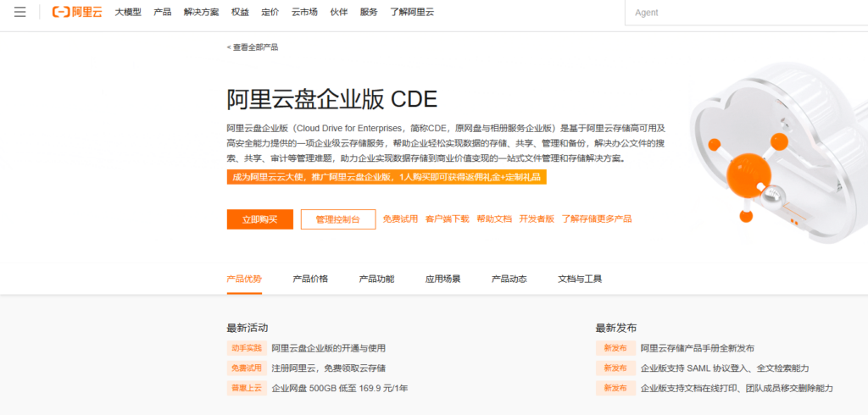
Task: Open 企业版支持文档在线打印 announcement
Action: pos(737,389)
